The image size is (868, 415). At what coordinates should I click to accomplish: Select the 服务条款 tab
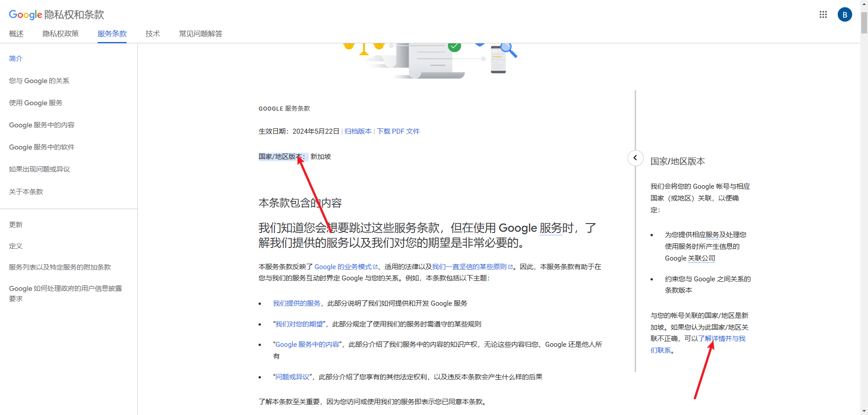pyautogui.click(x=112, y=34)
